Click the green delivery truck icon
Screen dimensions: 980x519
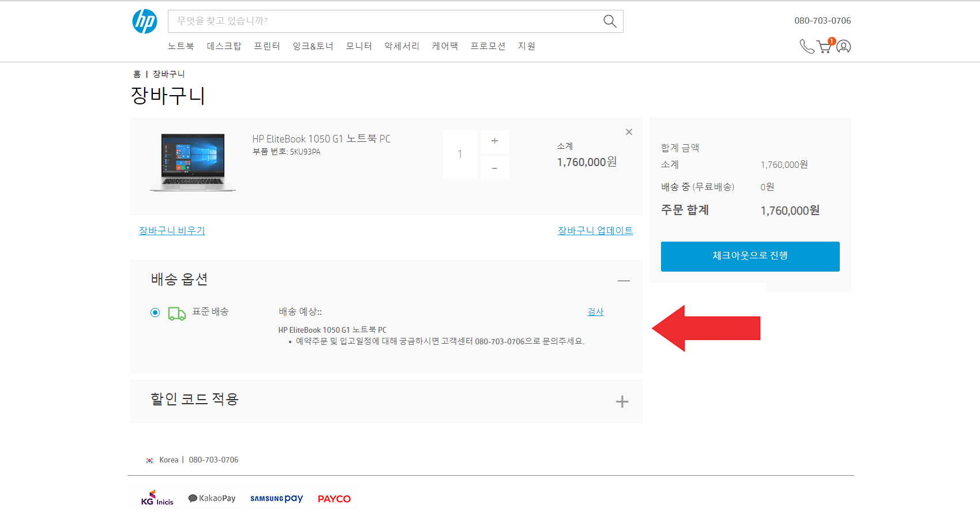[x=177, y=313]
